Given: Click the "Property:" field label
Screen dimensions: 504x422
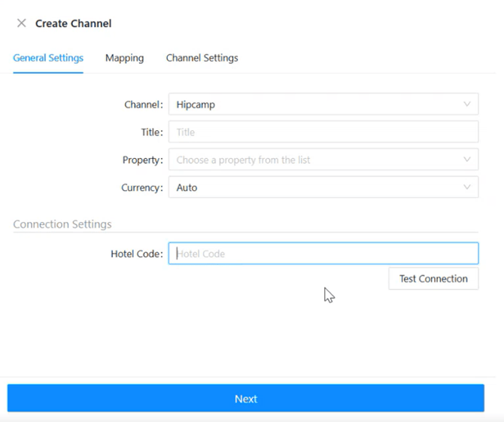Looking at the screenshot, I should point(142,159).
